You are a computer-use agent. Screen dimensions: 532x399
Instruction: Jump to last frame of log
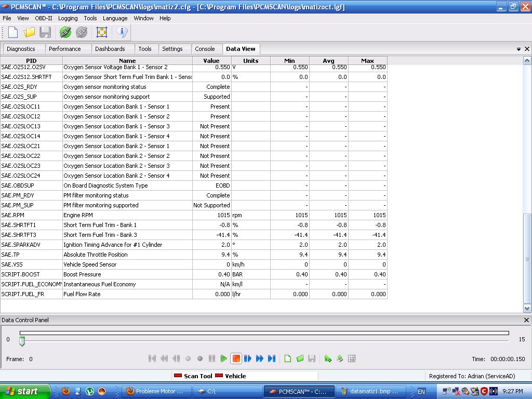[x=271, y=358]
